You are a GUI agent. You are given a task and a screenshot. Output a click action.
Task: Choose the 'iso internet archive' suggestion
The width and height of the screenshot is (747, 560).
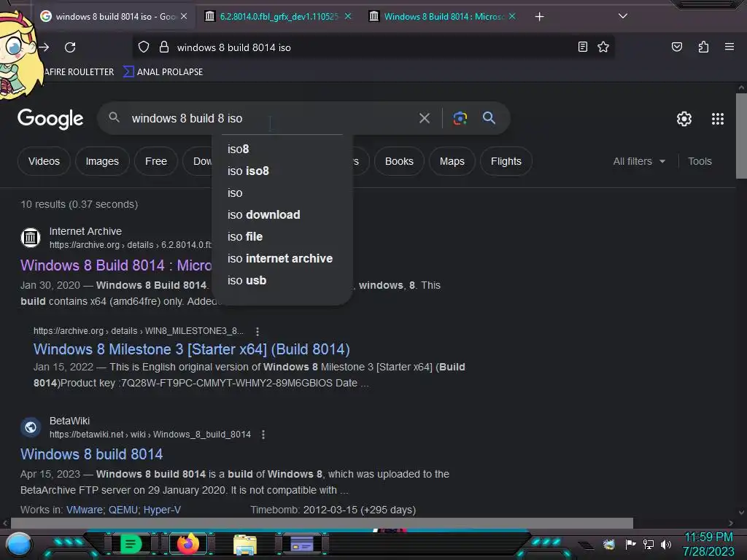pyautogui.click(x=282, y=259)
